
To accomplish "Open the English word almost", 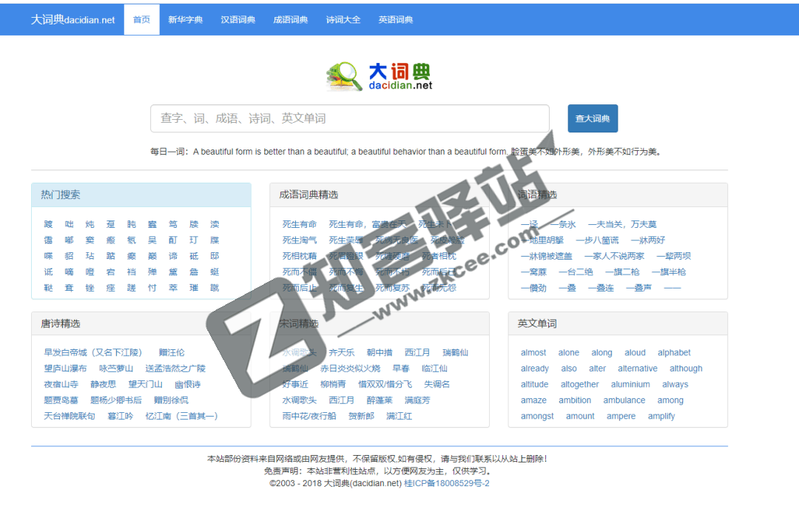I will pyautogui.click(x=533, y=352).
